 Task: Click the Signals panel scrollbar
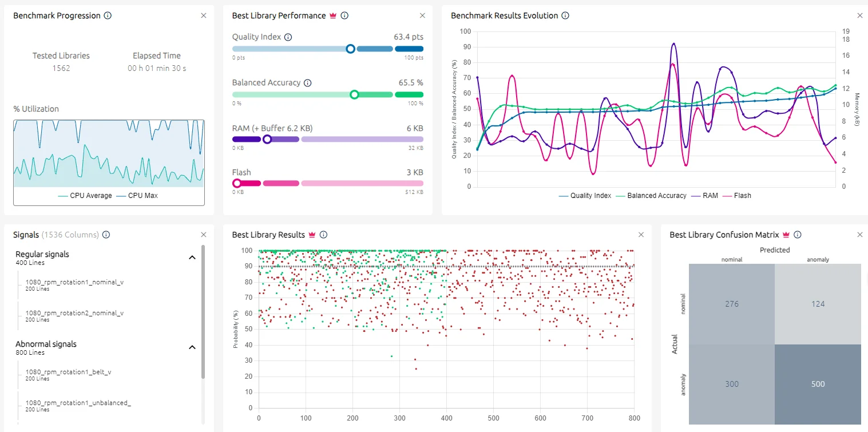(x=203, y=312)
